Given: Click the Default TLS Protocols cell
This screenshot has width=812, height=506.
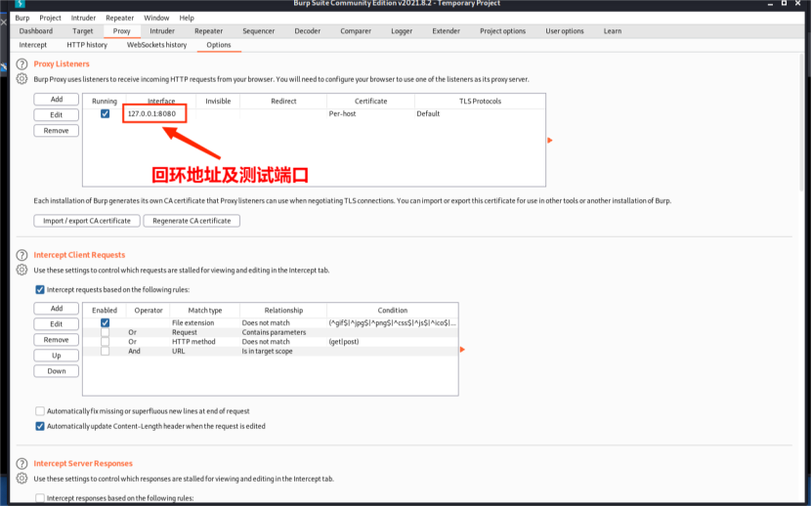Looking at the screenshot, I should click(480, 113).
